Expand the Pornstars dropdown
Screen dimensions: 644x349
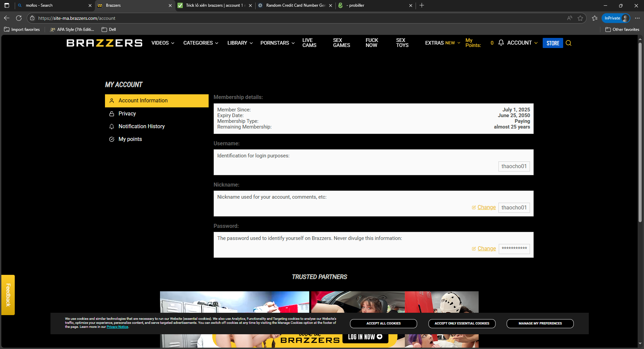pyautogui.click(x=277, y=43)
